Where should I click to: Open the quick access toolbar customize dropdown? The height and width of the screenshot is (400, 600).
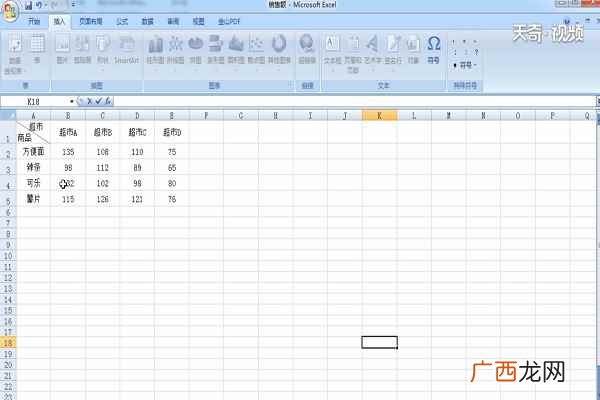[73, 5]
